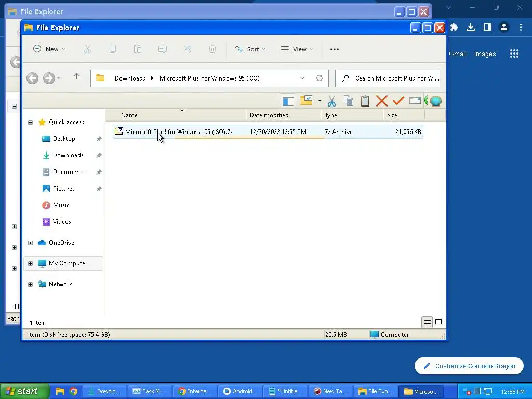The width and height of the screenshot is (532, 399).
Task: Click the Share icon in the command bar
Action: (x=187, y=49)
